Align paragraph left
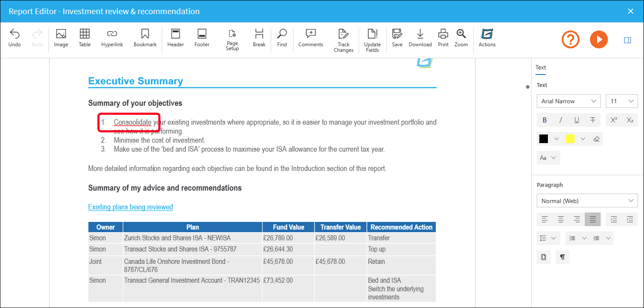 point(544,219)
